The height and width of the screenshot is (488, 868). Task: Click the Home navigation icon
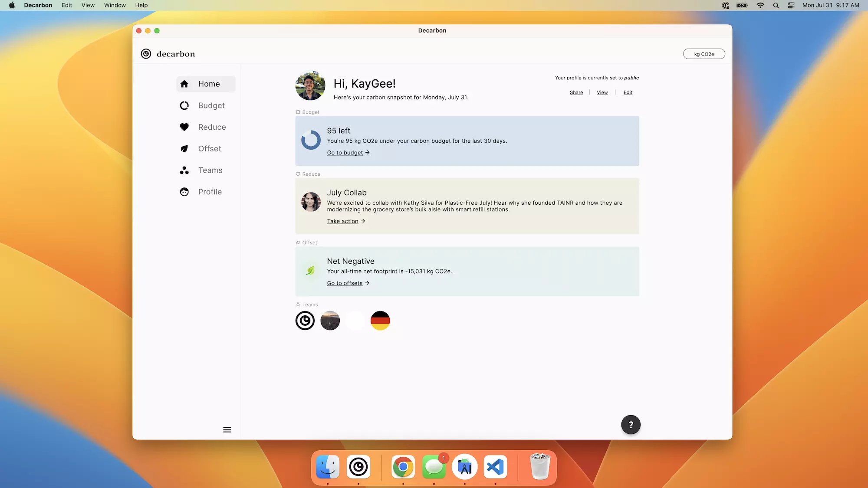(184, 83)
